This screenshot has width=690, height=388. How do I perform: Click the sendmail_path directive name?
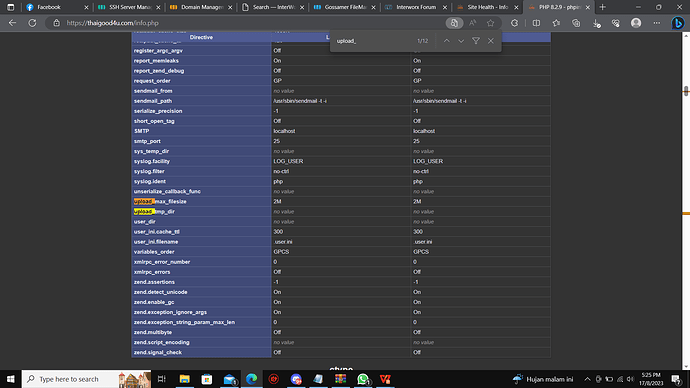click(x=153, y=101)
